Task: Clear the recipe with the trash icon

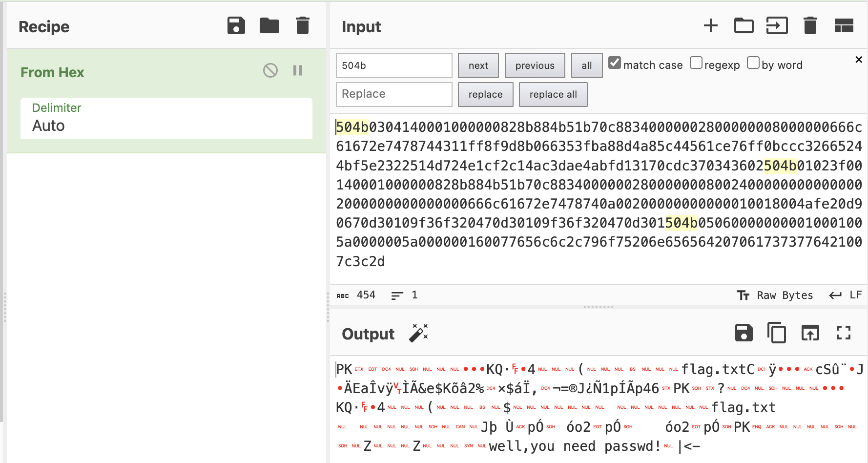Action: tap(302, 26)
